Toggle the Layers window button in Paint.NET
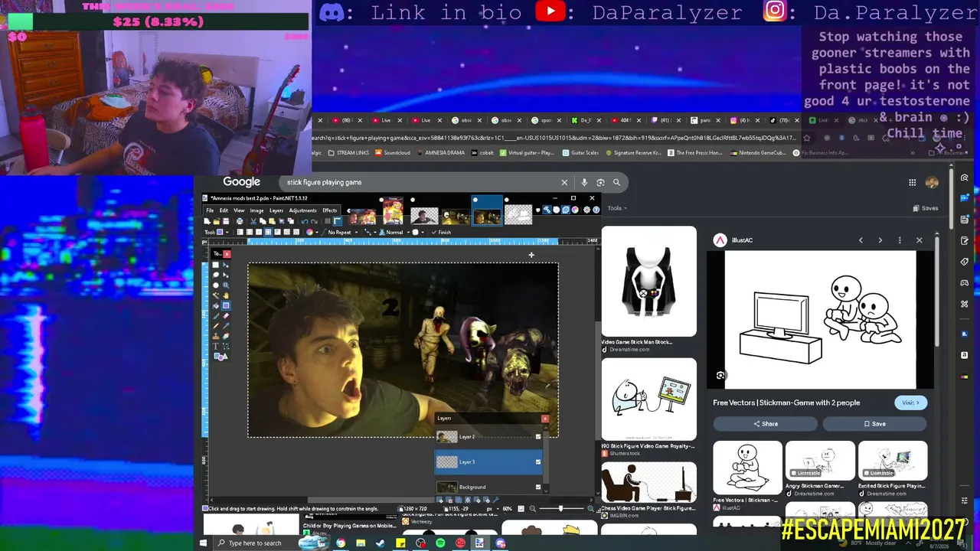980x551 pixels. pyautogui.click(x=567, y=210)
